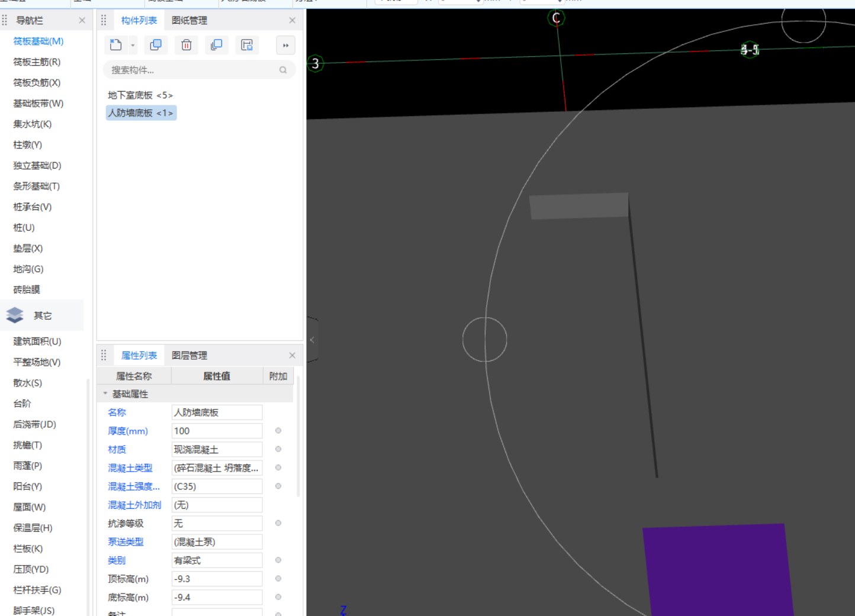The height and width of the screenshot is (616, 855).
Task: Edit the 底标高 value -9.4
Action: click(217, 598)
